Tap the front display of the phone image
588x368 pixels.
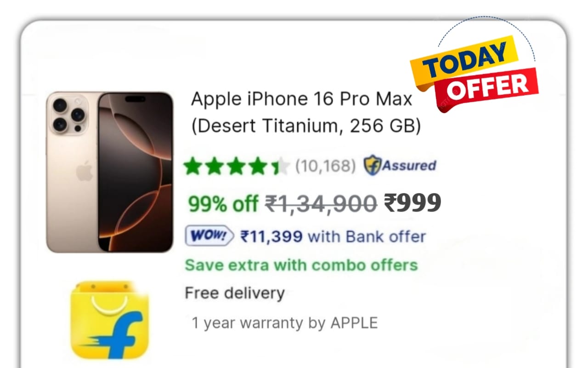136,172
